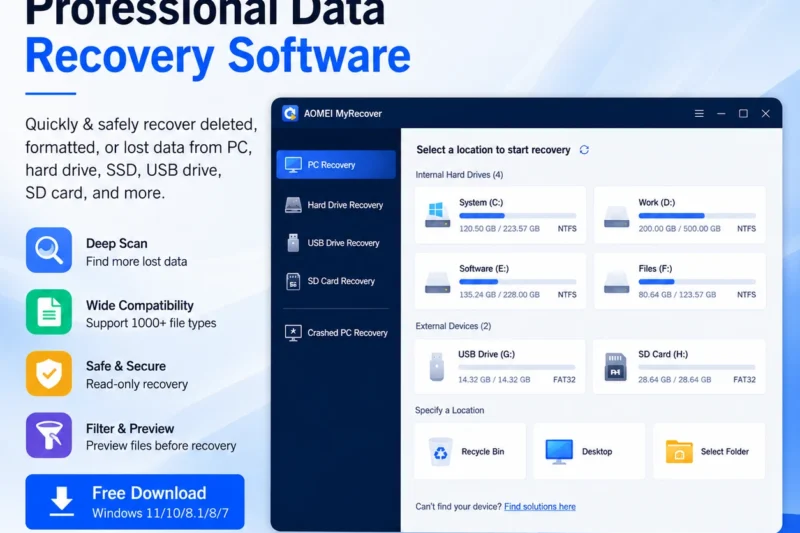Image resolution: width=800 pixels, height=533 pixels.
Task: Click the Work (D:) drive name
Action: 657,202
